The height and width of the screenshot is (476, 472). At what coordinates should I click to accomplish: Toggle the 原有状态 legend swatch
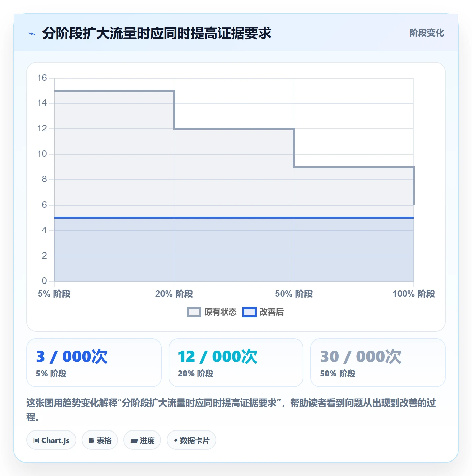(194, 312)
